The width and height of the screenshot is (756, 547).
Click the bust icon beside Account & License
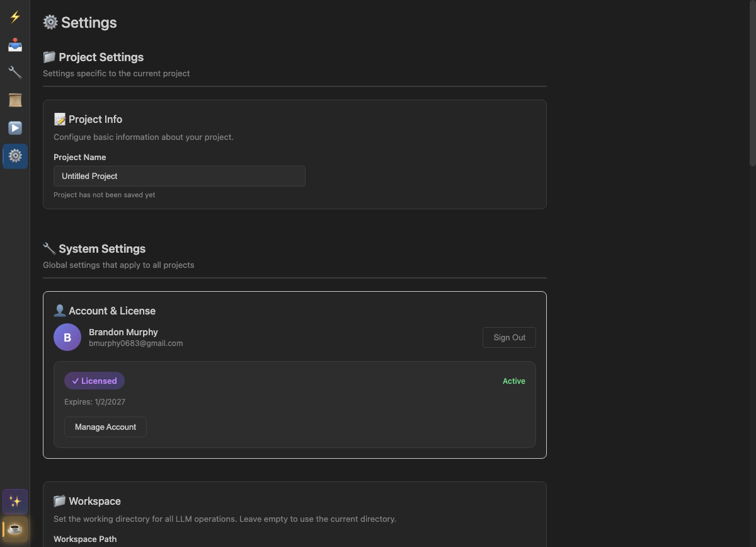59,310
